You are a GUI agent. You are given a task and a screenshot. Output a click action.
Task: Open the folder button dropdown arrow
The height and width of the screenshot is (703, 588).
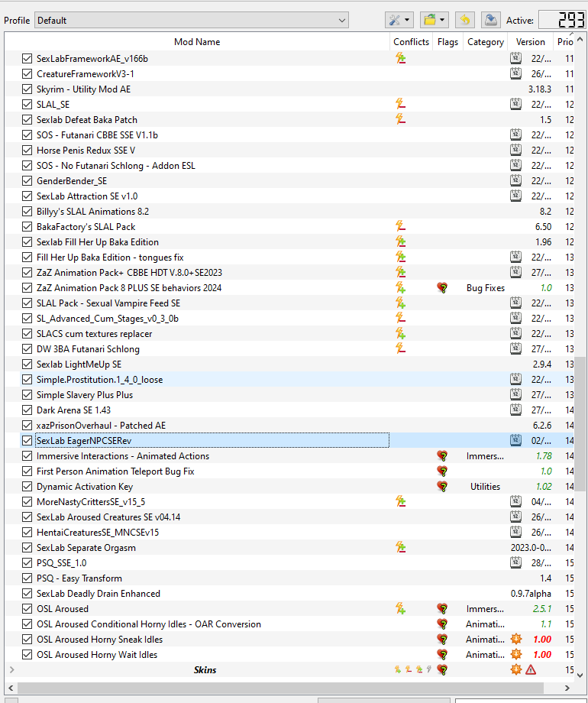click(x=442, y=20)
